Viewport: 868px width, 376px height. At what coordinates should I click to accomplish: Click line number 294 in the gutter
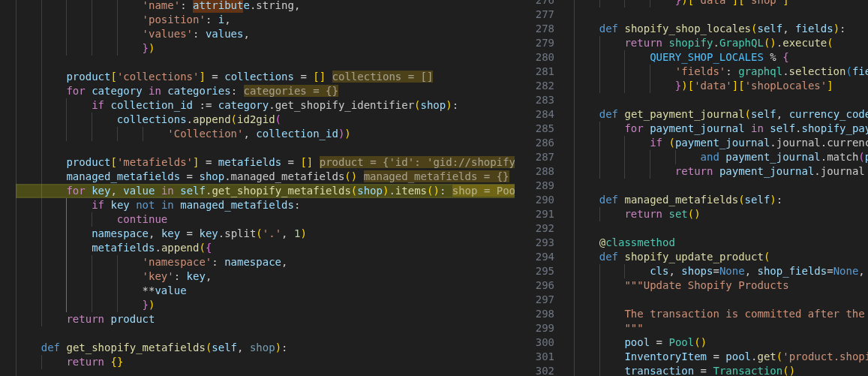pos(545,257)
